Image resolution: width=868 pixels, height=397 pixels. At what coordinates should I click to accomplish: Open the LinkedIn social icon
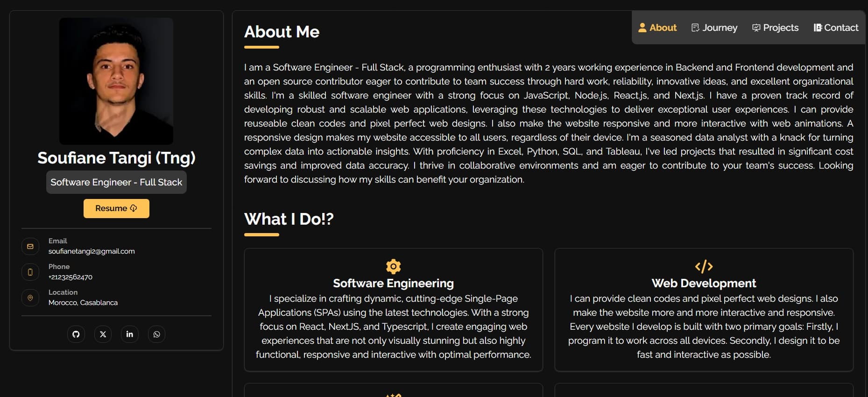click(130, 334)
